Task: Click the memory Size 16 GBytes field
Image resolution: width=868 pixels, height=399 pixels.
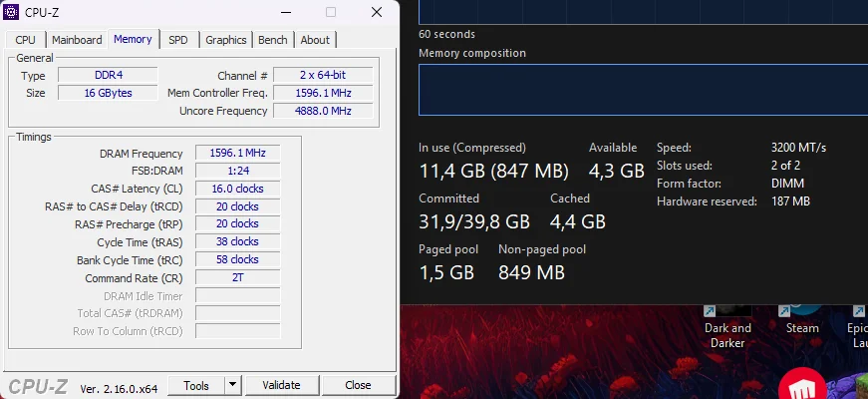Action: (x=108, y=93)
